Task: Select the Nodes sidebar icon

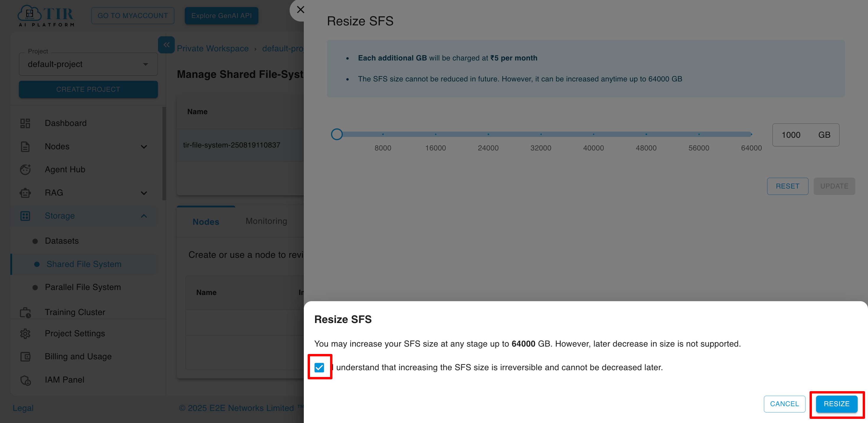Action: (x=25, y=147)
